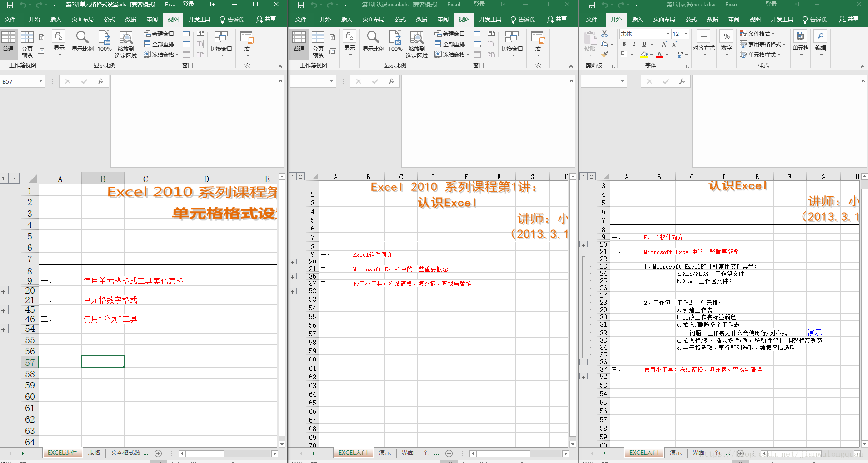868x463 pixels.
Task: Add new sheet in middle window
Action: (449, 453)
